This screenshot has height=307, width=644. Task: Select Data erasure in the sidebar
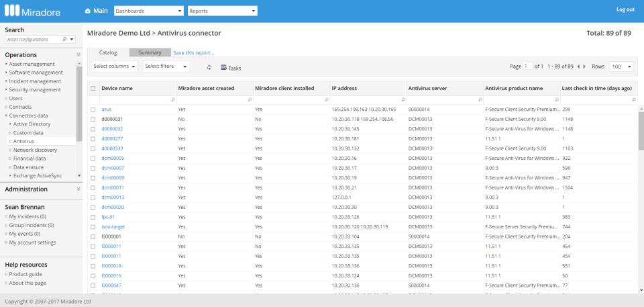[x=28, y=167]
